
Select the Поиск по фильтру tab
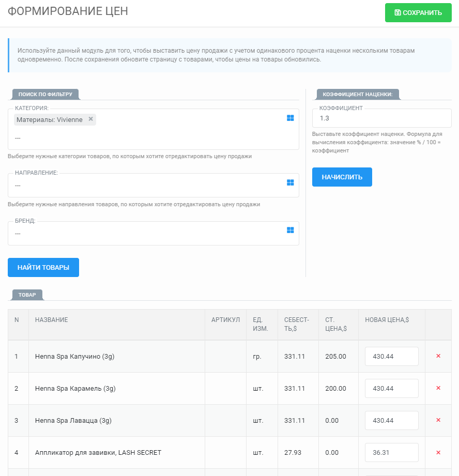coord(45,95)
